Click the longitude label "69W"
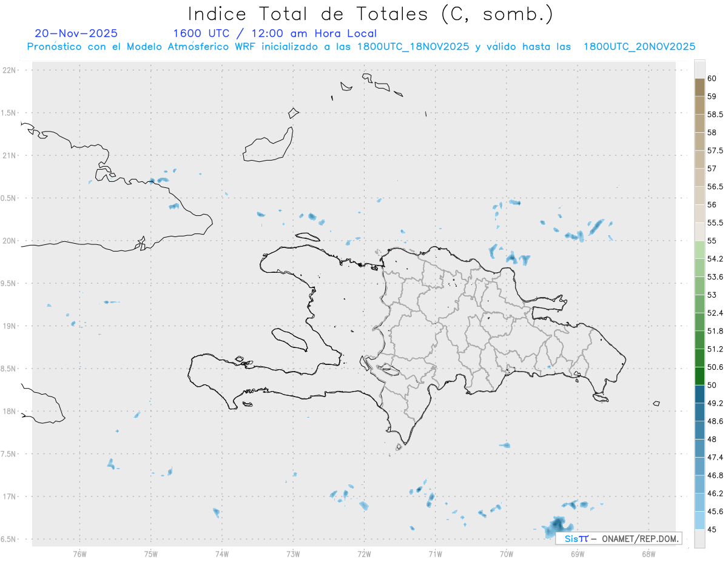Image resolution: width=728 pixels, height=562 pixels. 578,553
